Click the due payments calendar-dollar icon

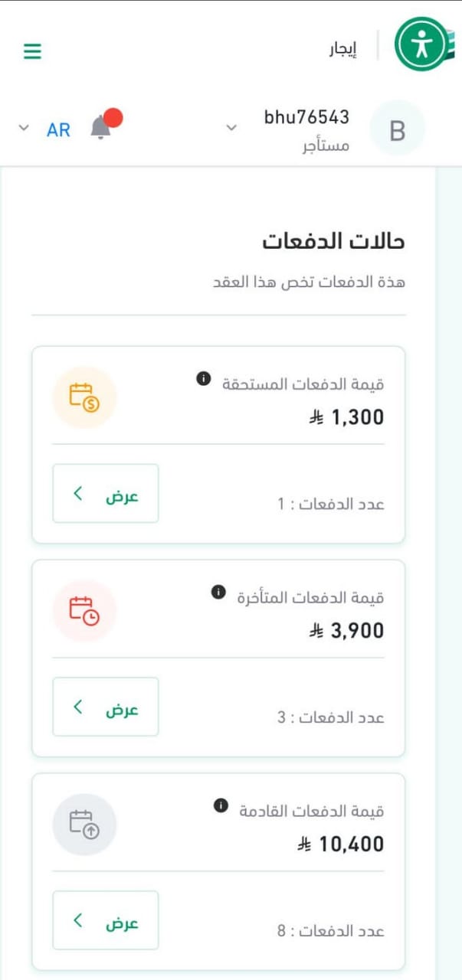84,397
